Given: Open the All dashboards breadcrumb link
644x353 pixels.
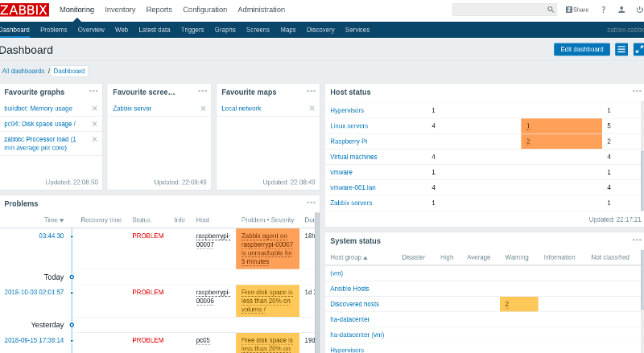Looking at the screenshot, I should pyautogui.click(x=23, y=71).
